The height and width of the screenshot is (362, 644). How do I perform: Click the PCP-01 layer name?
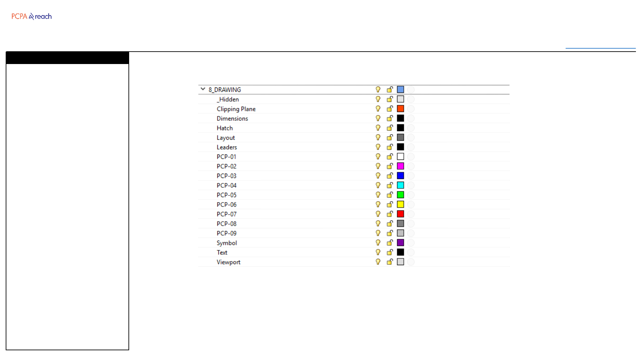pos(226,157)
